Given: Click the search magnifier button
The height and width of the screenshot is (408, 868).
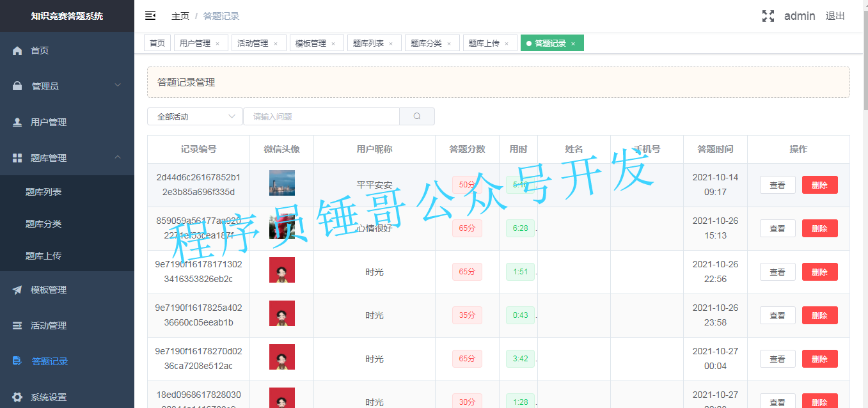Looking at the screenshot, I should (417, 116).
